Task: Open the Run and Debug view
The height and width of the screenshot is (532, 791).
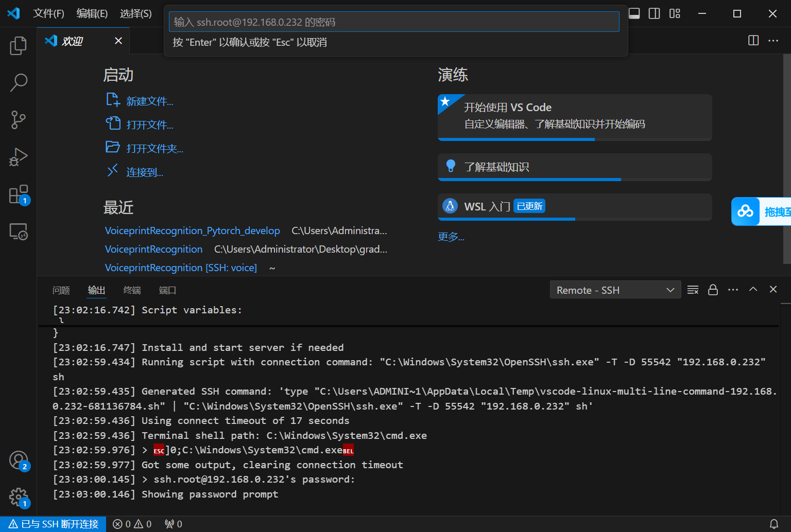Action: 19,157
